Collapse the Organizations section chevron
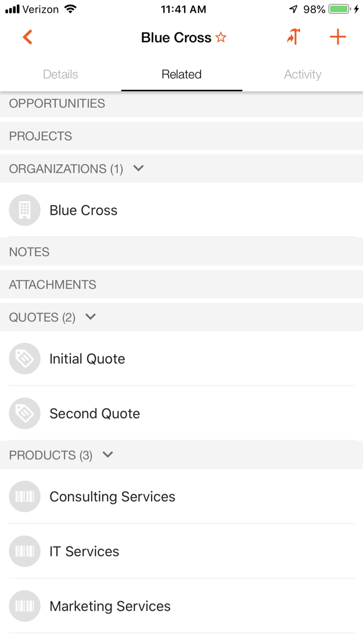This screenshot has height=644, width=363. click(x=138, y=169)
